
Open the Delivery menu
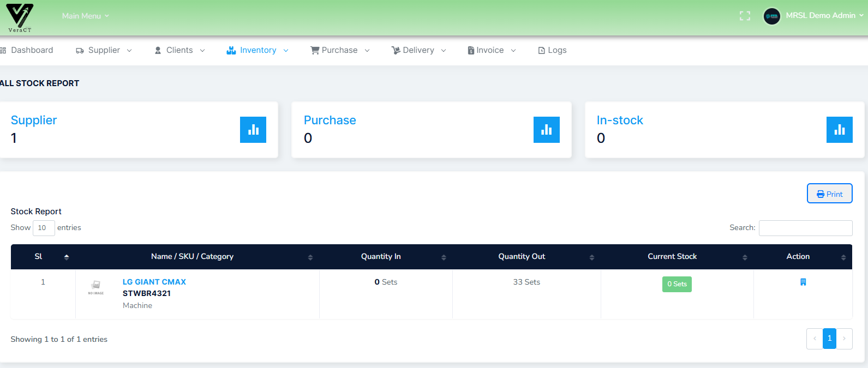coord(418,50)
